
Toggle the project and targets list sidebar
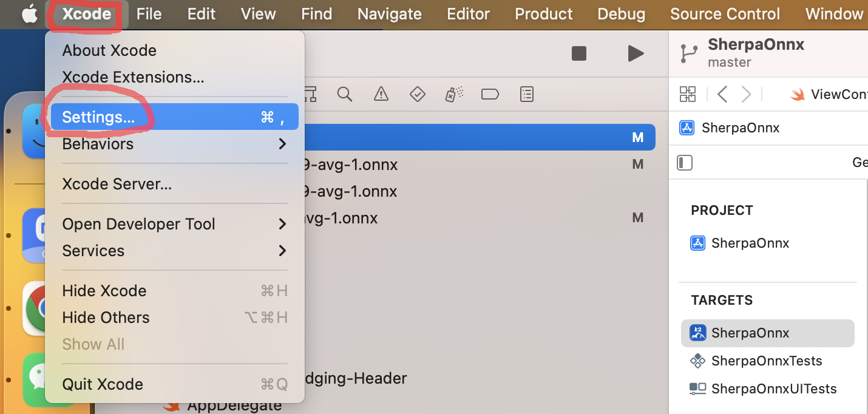[685, 163]
